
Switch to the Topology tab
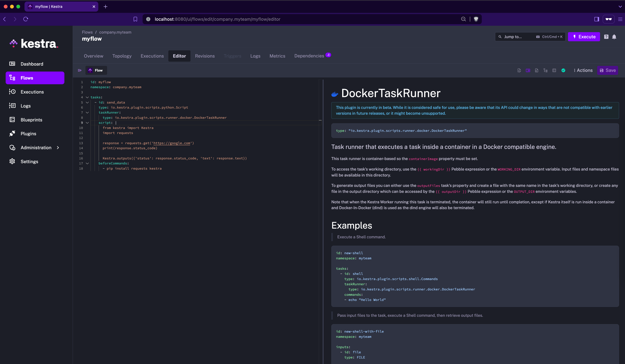[122, 56]
